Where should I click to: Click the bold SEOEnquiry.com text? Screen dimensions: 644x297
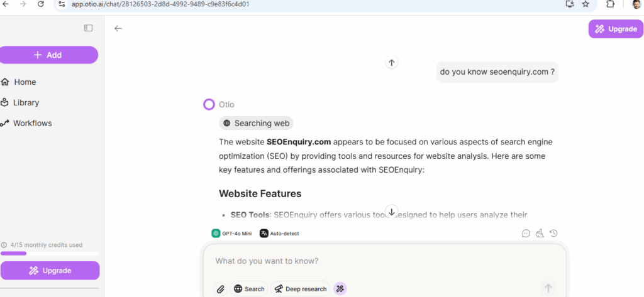point(299,142)
